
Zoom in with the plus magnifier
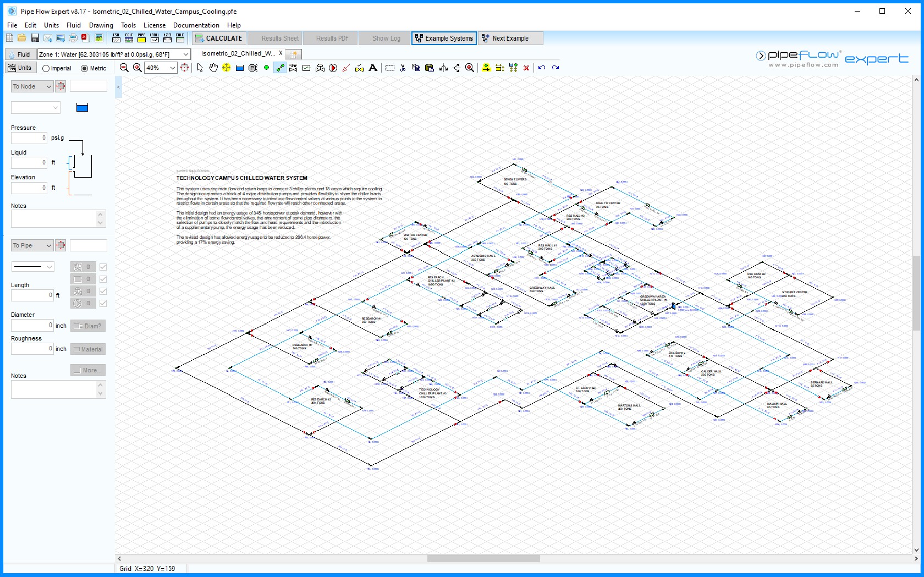pyautogui.click(x=137, y=68)
